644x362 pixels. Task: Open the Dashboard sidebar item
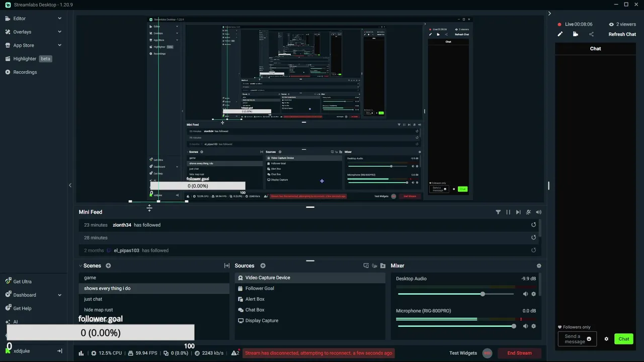[x=25, y=295]
